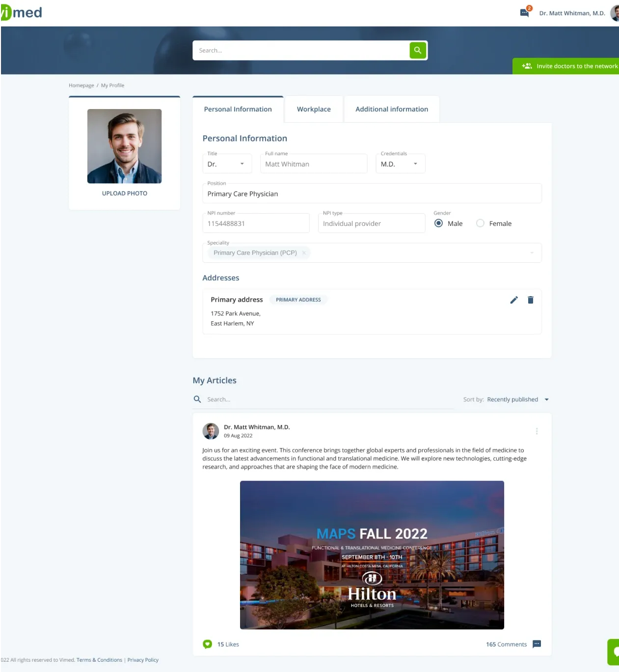Open the MAPS FALL 2022 article image
Viewport: 619px width, 672px height.
coord(372,555)
